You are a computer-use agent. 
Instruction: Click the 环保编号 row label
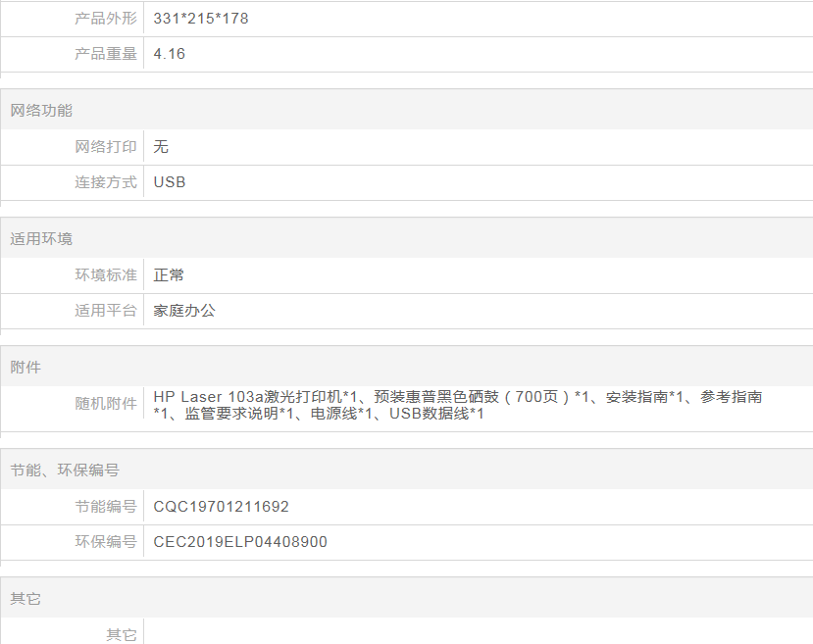coord(106,542)
